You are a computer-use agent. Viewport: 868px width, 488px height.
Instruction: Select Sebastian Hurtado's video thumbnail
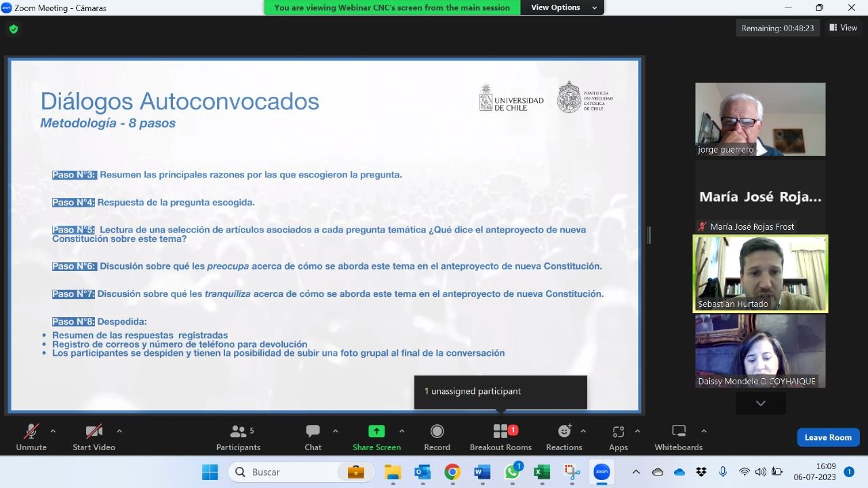pyautogui.click(x=760, y=274)
